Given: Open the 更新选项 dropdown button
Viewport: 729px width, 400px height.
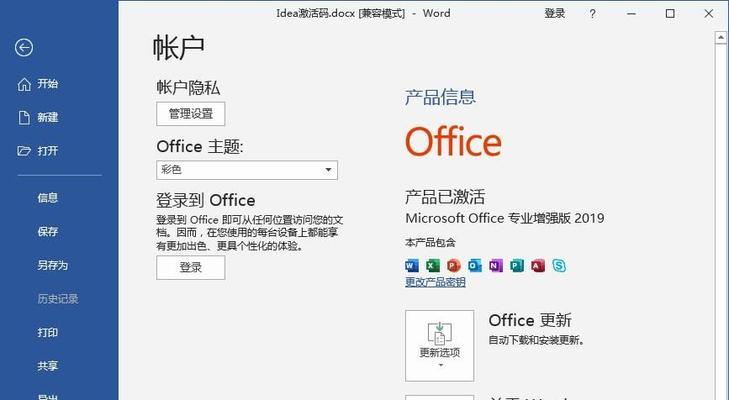Looking at the screenshot, I should (439, 346).
